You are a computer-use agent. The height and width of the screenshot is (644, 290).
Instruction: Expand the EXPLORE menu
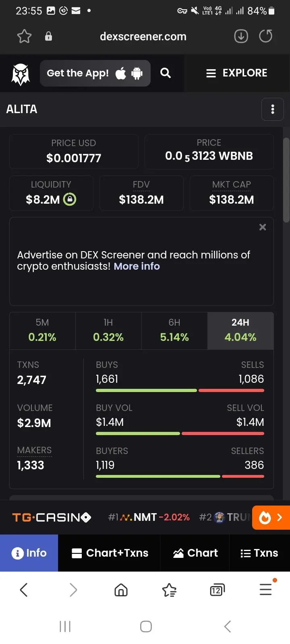[x=237, y=73]
